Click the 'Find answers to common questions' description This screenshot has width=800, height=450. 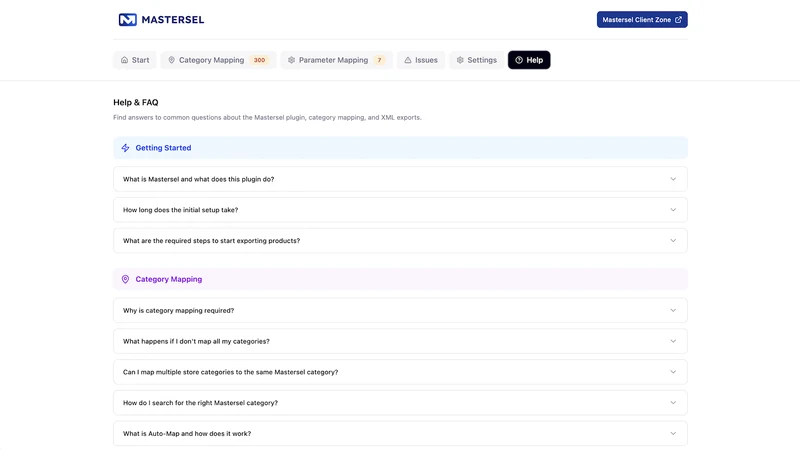pyautogui.click(x=267, y=117)
